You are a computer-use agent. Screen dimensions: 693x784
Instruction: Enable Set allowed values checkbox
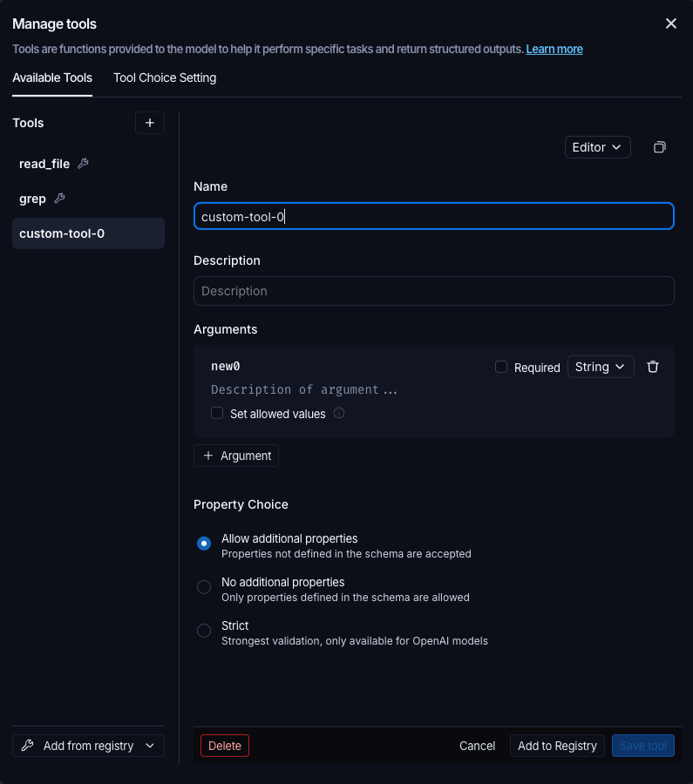click(x=217, y=414)
